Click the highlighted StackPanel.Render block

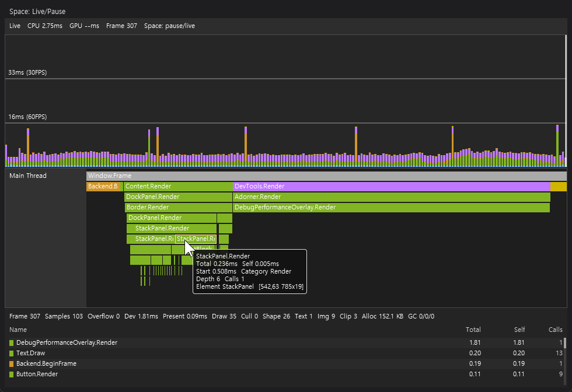point(196,239)
